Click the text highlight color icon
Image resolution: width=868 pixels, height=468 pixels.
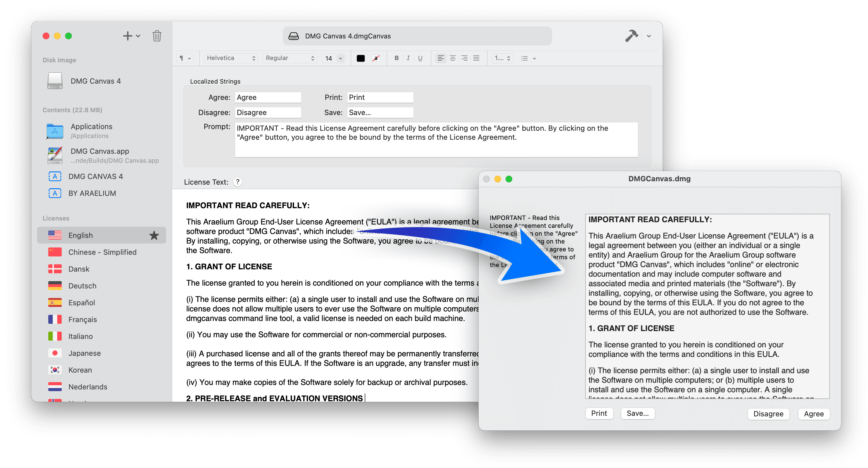tap(376, 58)
